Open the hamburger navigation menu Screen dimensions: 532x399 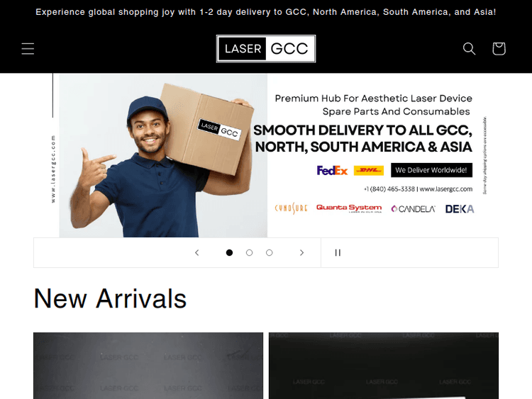28,48
